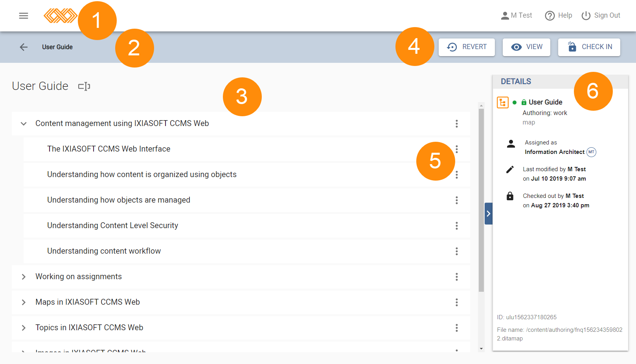This screenshot has height=364, width=636.
Task: Select Understanding how objects are managed topic
Action: [246, 200]
